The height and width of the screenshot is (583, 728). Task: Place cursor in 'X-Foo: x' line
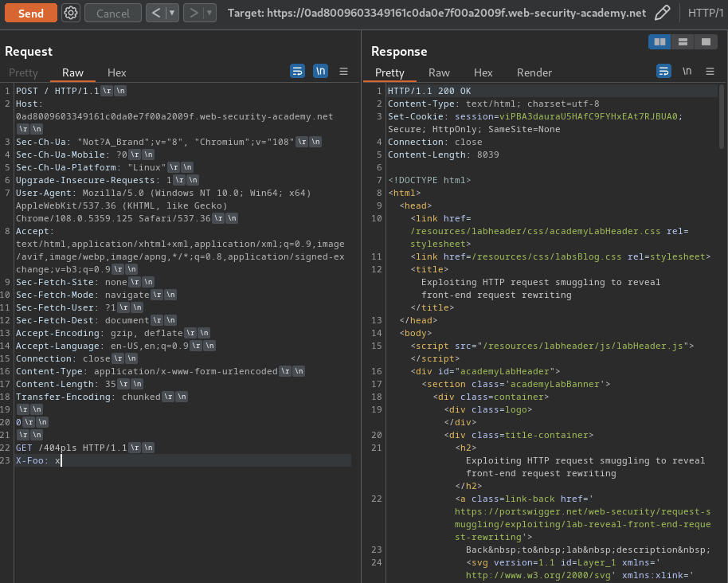point(38,460)
